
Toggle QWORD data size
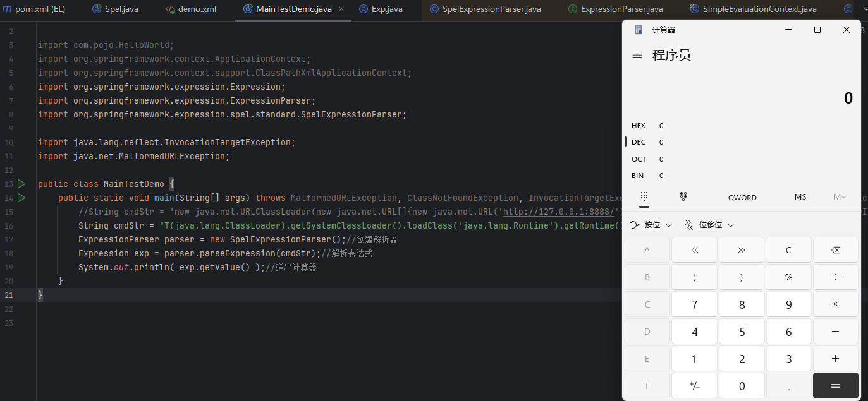coord(742,197)
